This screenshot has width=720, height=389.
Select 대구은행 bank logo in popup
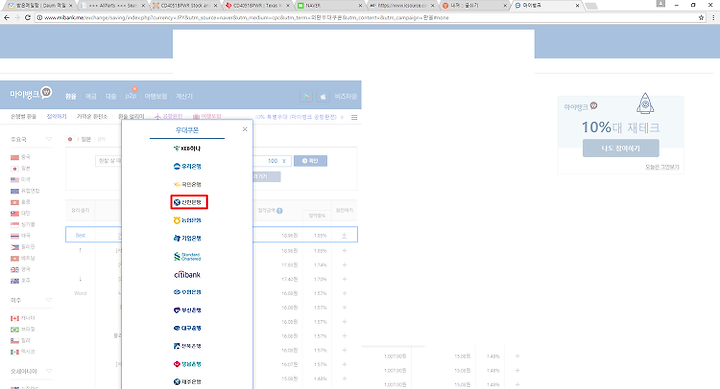point(187,328)
